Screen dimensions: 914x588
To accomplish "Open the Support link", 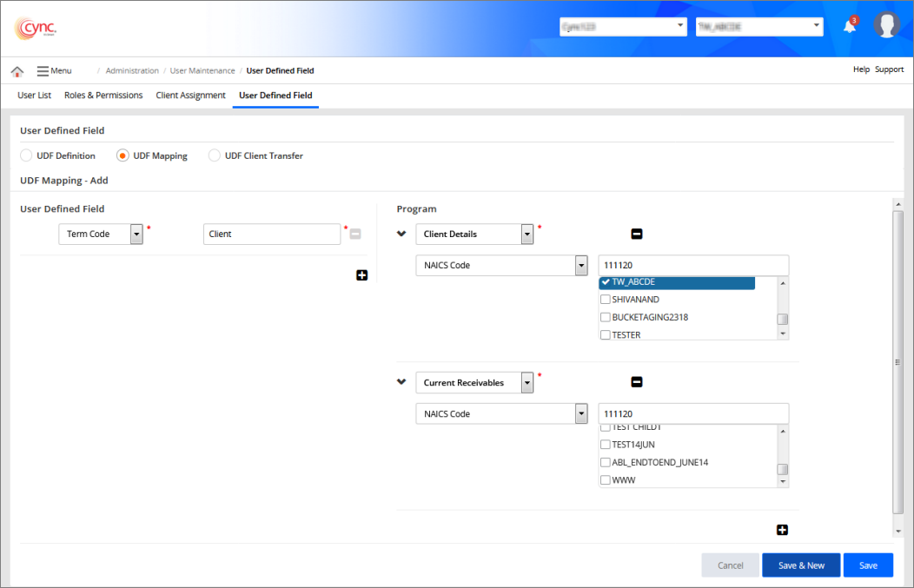I will (x=889, y=69).
